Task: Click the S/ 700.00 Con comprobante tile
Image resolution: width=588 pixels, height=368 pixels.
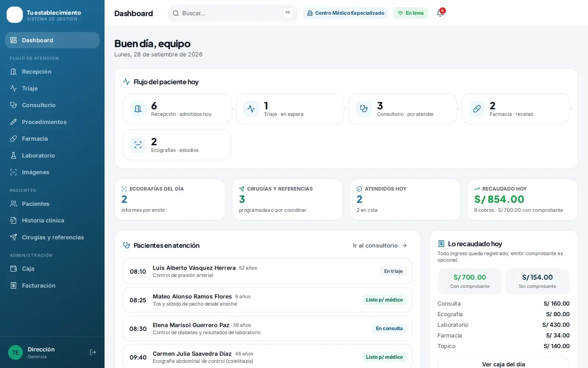Action: point(470,281)
